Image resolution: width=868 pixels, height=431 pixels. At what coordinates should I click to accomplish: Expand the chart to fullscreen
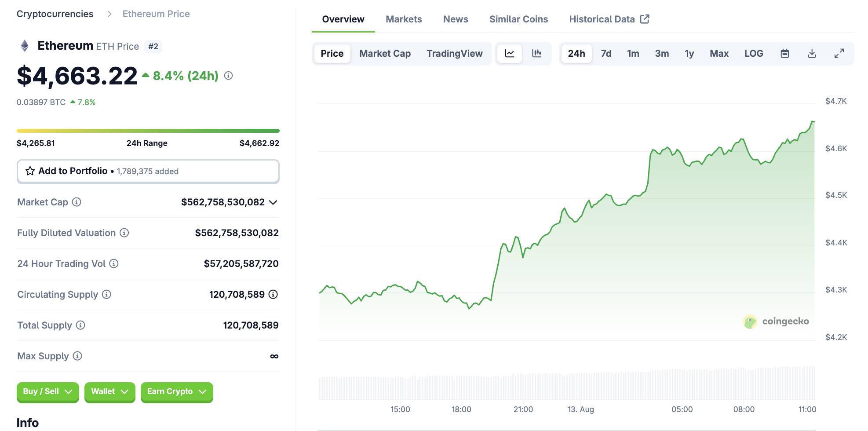coord(839,54)
